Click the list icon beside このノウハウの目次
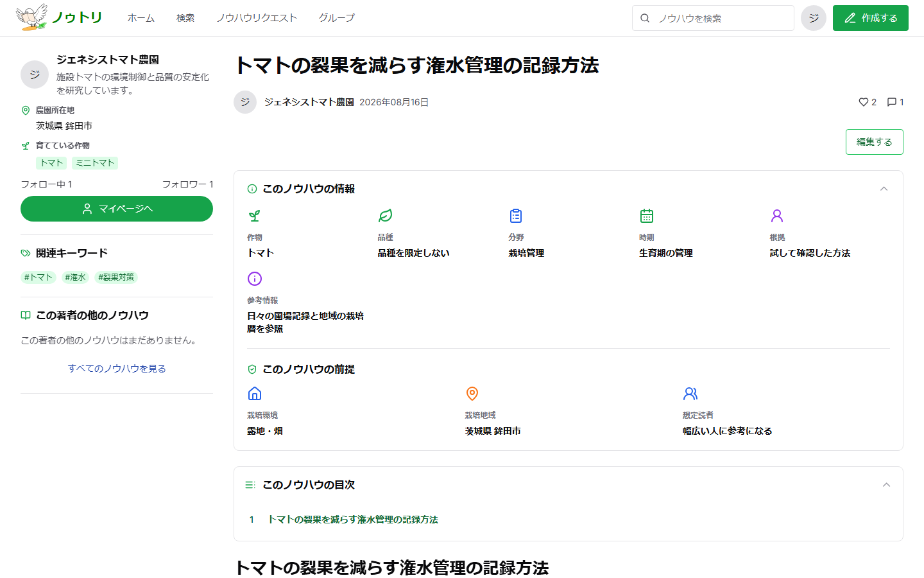The image size is (924, 578). pyautogui.click(x=250, y=485)
